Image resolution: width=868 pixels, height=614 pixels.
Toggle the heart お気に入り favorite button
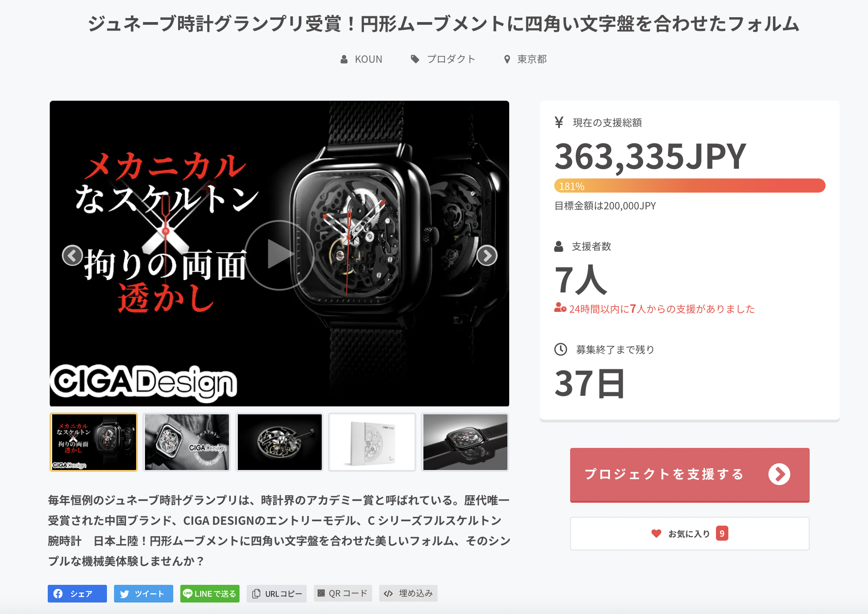tap(689, 534)
